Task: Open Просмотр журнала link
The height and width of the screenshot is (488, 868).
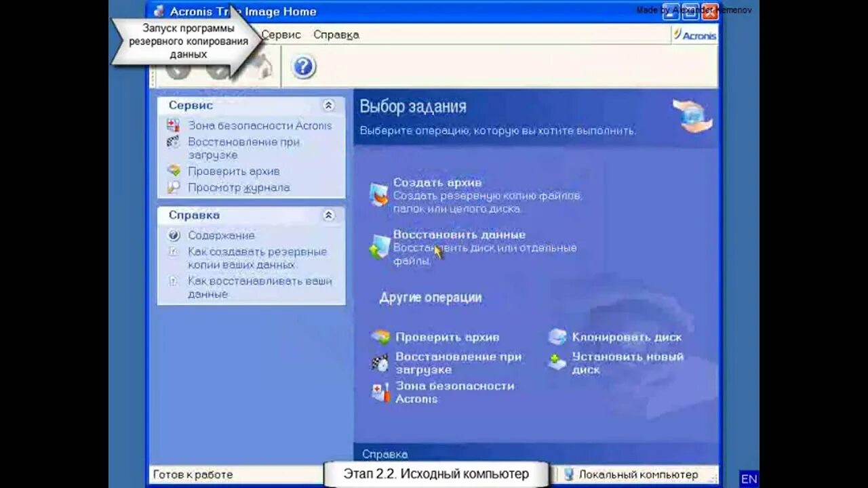Action: click(x=239, y=188)
